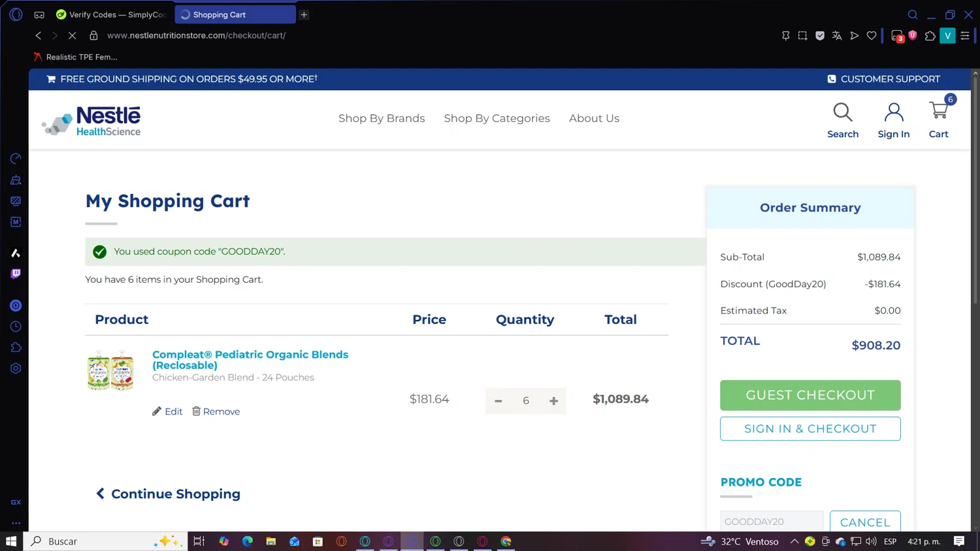Open File Explorer from taskbar

coord(271,541)
